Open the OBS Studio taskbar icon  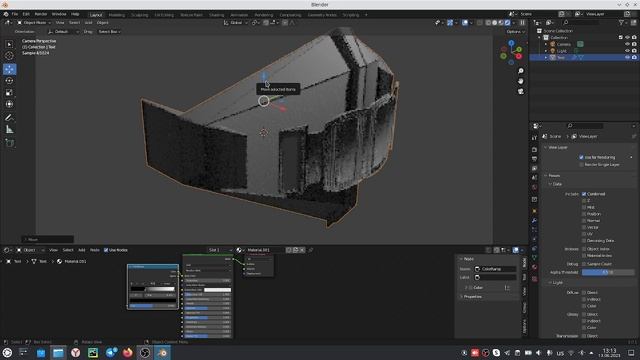click(x=144, y=353)
